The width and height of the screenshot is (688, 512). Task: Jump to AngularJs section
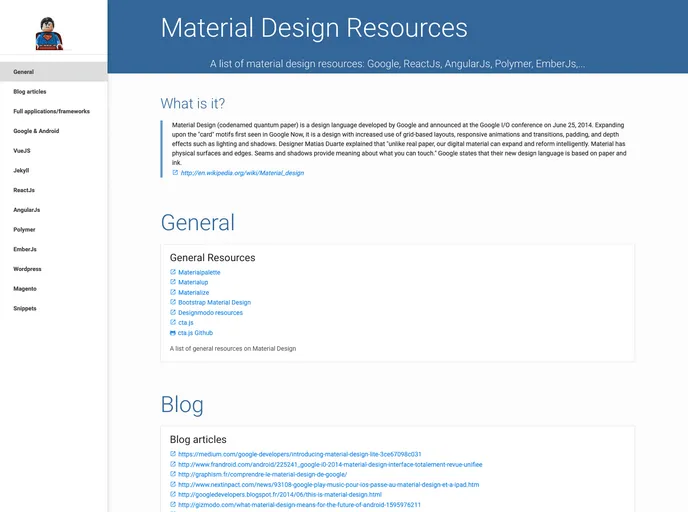coord(54,210)
